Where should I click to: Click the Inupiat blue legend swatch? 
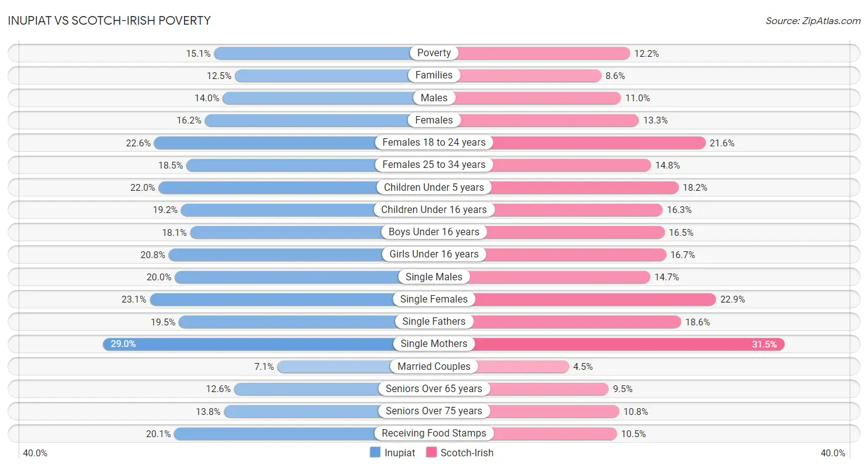[375, 453]
